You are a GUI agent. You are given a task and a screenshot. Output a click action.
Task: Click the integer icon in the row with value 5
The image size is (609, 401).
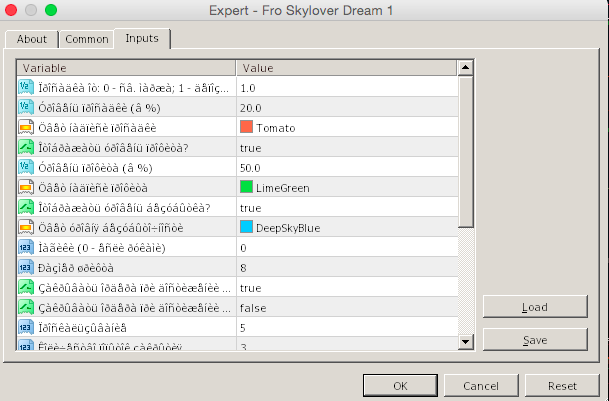click(26, 328)
